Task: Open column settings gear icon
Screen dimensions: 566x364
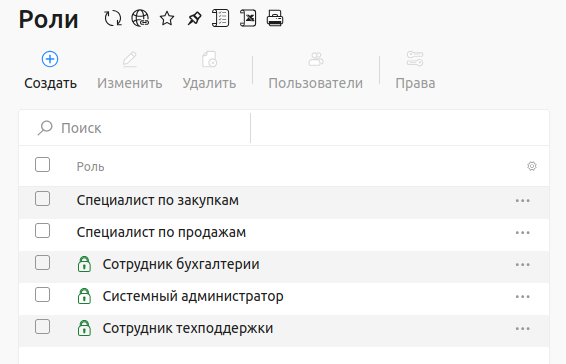Action: click(532, 166)
